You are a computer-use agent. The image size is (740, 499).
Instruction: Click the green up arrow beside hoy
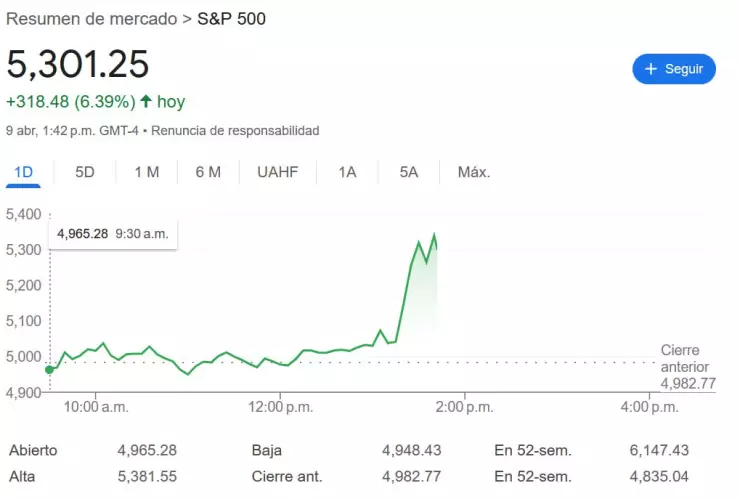146,101
